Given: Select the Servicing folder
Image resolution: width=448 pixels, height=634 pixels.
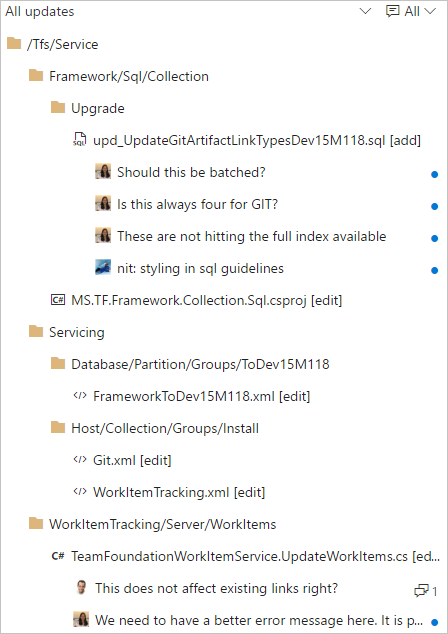Looking at the screenshot, I should (x=76, y=332).
